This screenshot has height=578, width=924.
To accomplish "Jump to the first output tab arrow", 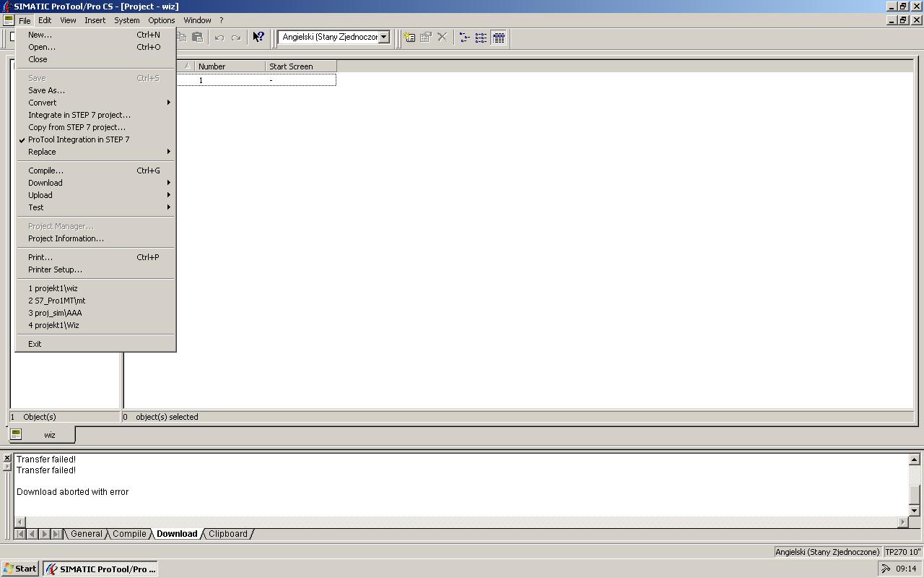I will pos(20,534).
